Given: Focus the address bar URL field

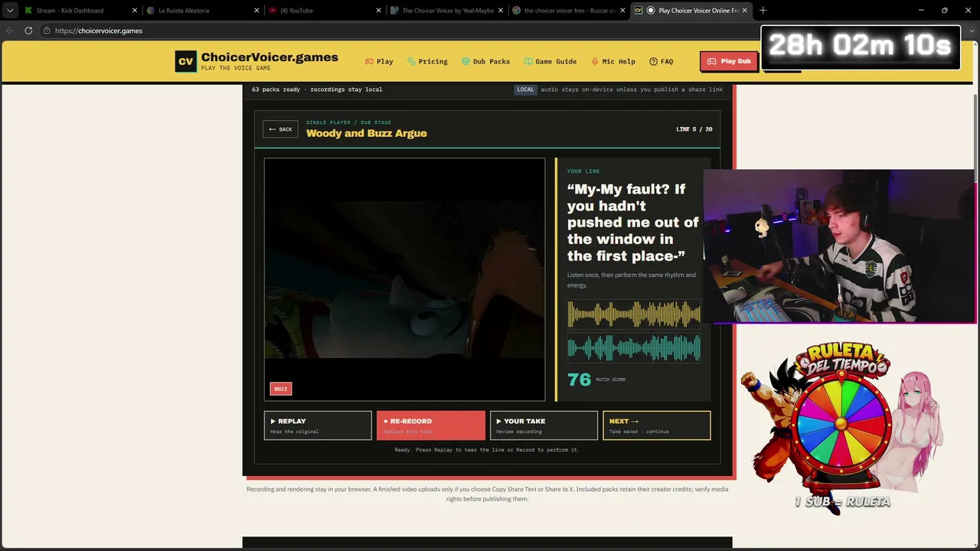Looking at the screenshot, I should click(398, 31).
